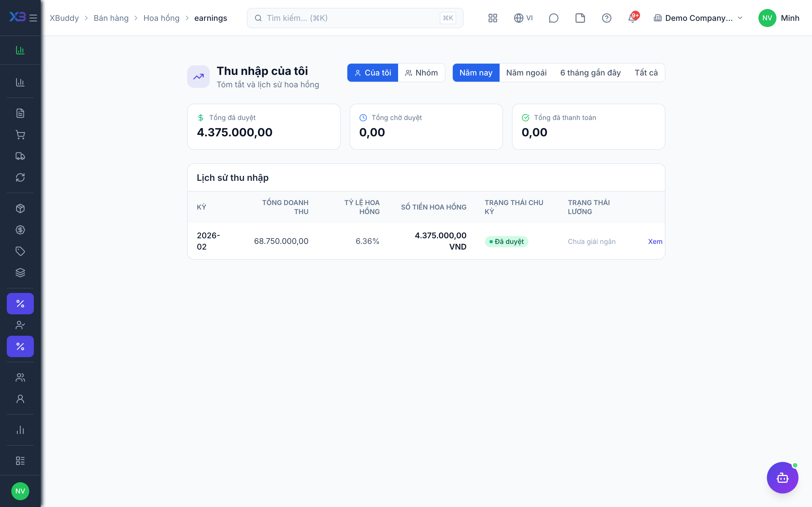Open the shopping cart sidebar icon
Image resolution: width=812 pixels, height=507 pixels.
point(20,135)
